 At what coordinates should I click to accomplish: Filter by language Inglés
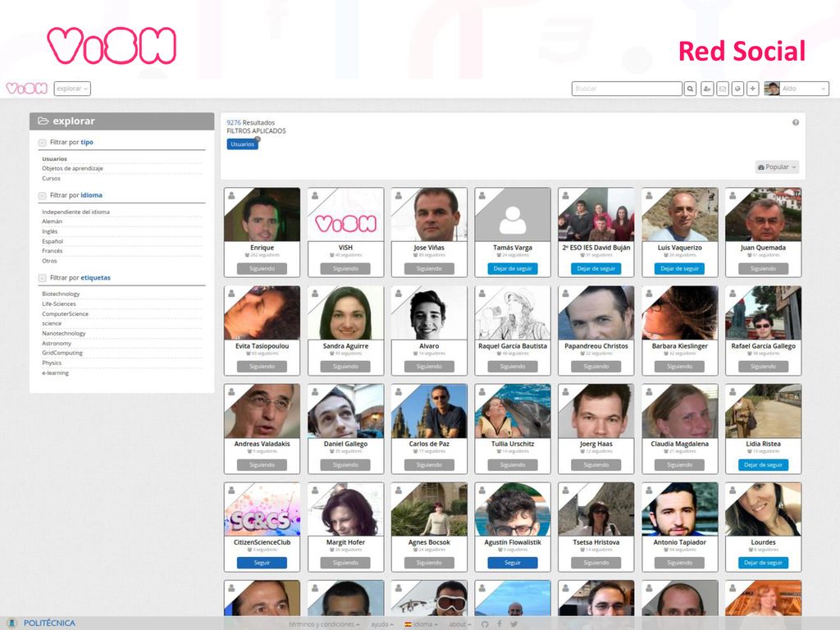[50, 231]
